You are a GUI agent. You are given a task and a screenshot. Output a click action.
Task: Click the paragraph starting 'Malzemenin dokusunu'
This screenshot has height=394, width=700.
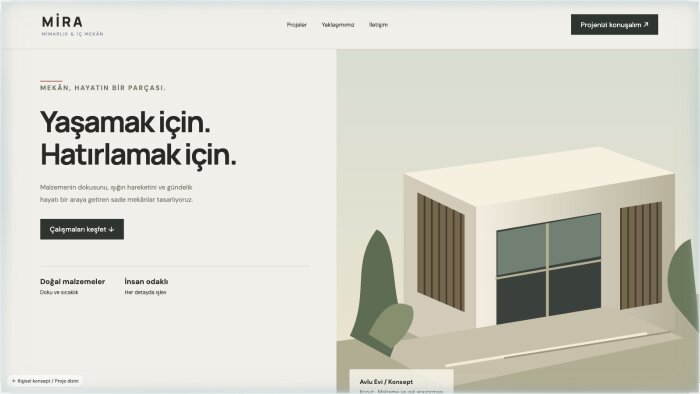tap(117, 194)
